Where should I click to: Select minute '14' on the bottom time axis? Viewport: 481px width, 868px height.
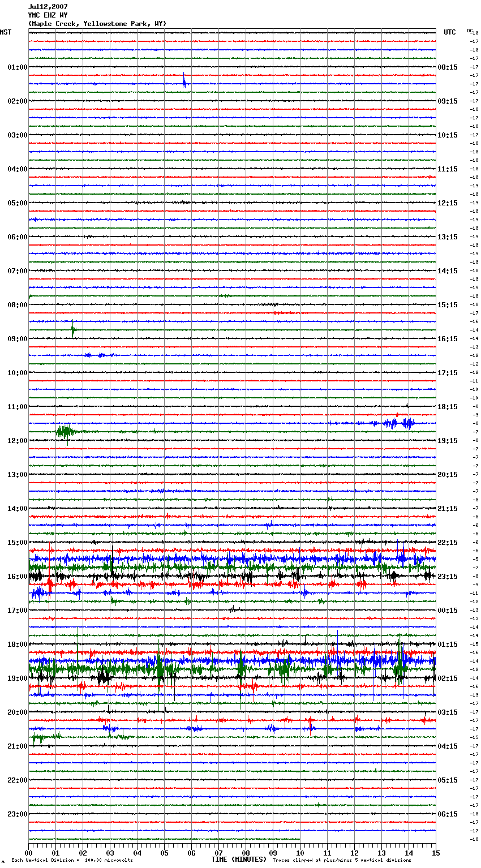click(x=409, y=853)
